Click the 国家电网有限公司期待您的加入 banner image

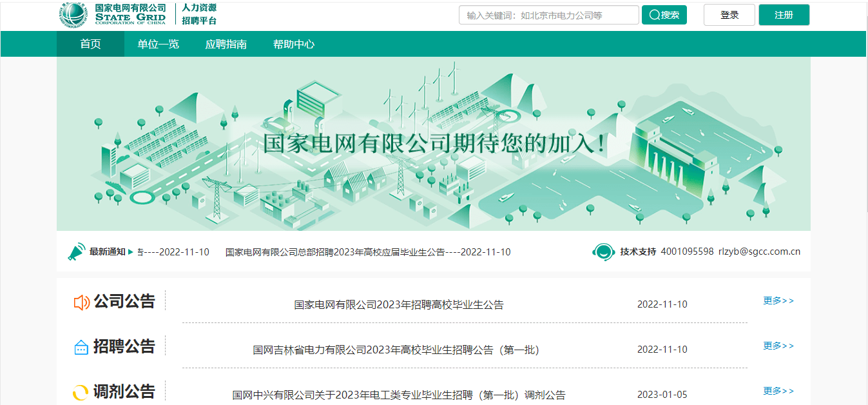pyautogui.click(x=433, y=144)
